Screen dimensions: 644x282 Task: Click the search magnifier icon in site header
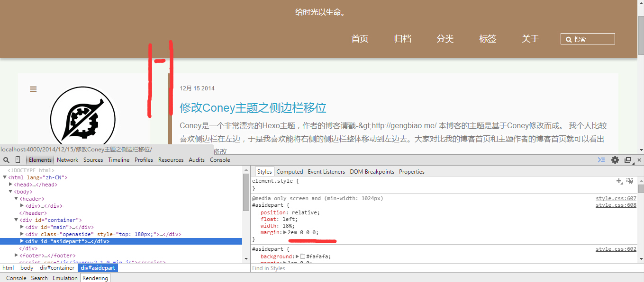568,39
